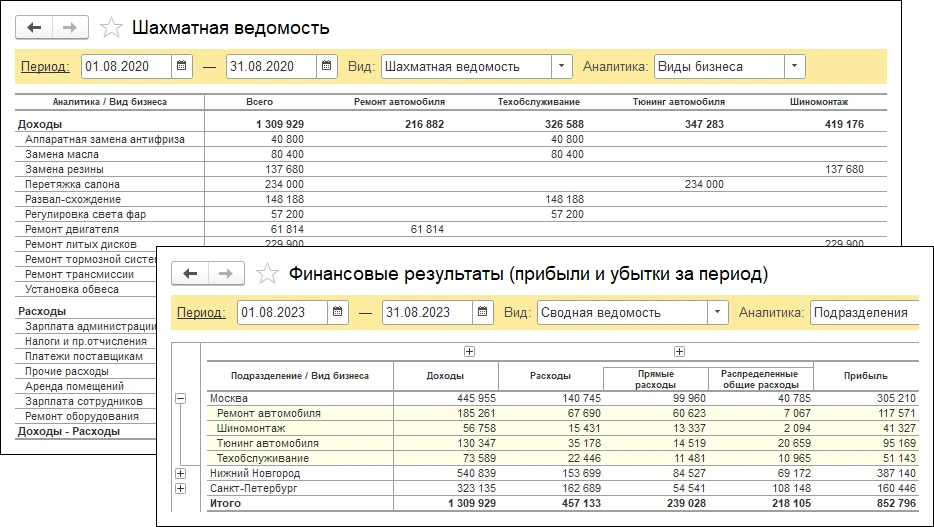934x527 pixels.
Task: Open the Вид dropdown showing Сводная ведомость
Action: pyautogui.click(x=718, y=312)
